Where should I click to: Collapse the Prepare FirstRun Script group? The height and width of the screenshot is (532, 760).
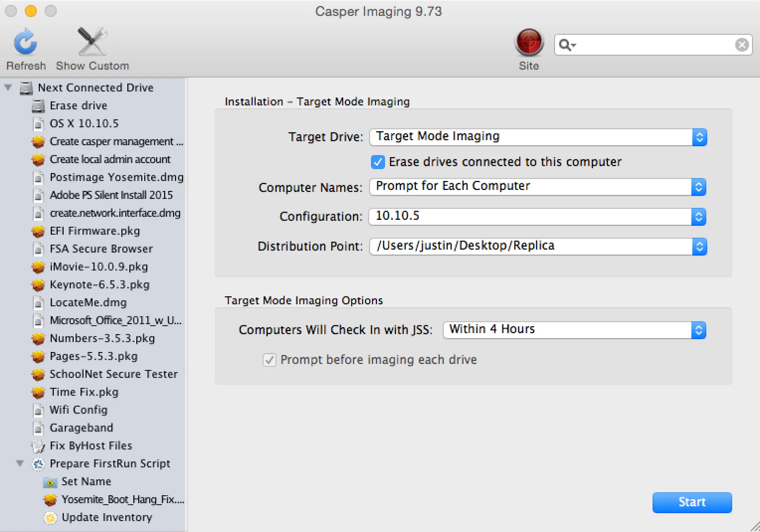point(20,463)
